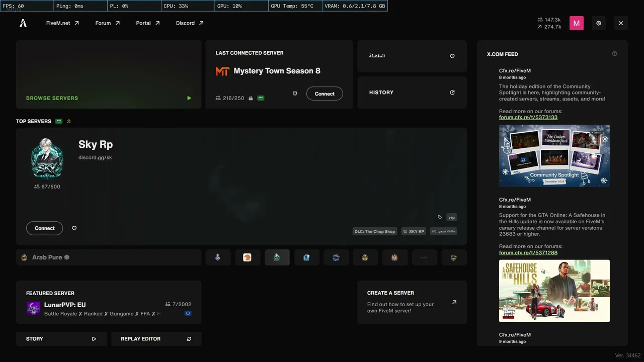Close the launcher with the X button
The image size is (644, 362).
(621, 23)
